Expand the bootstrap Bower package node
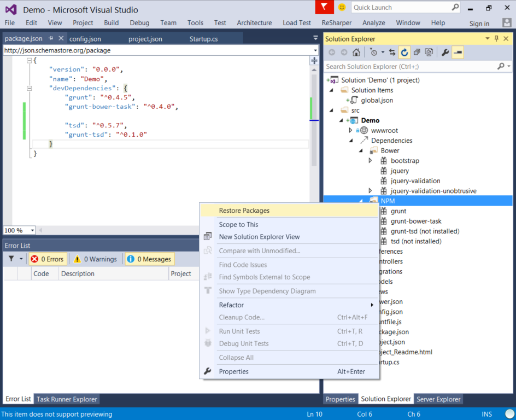 click(x=370, y=161)
